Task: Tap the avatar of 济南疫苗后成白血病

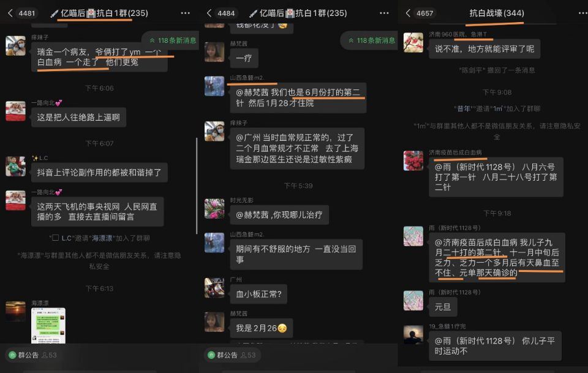Action: point(413,160)
